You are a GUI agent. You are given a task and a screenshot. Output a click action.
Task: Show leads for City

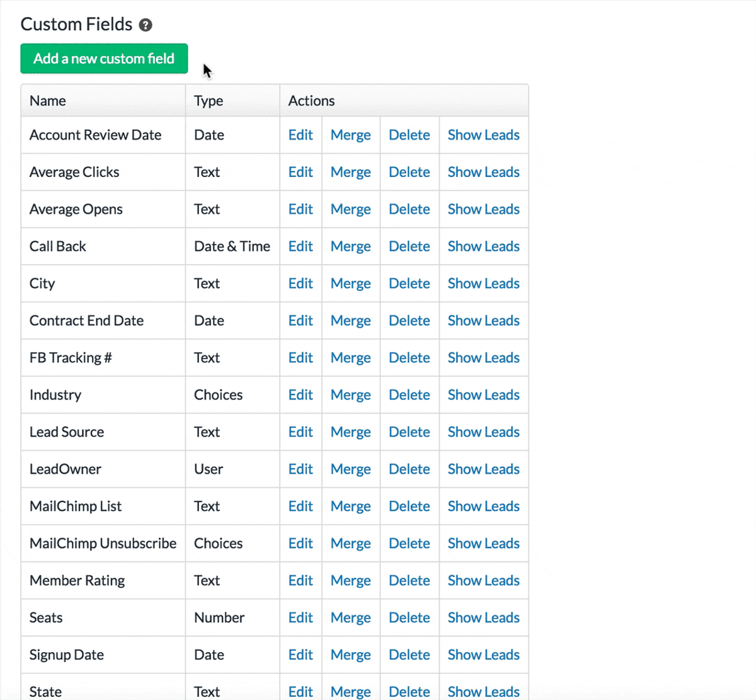point(484,284)
